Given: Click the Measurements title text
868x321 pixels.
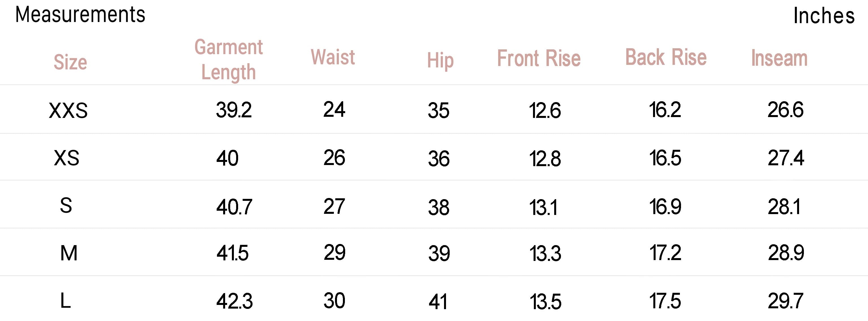Looking at the screenshot, I should tap(80, 15).
